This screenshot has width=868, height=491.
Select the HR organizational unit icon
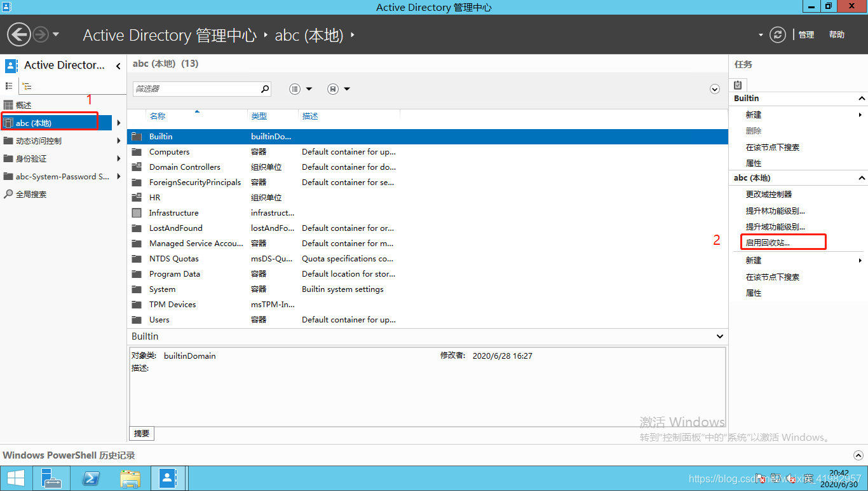click(137, 197)
